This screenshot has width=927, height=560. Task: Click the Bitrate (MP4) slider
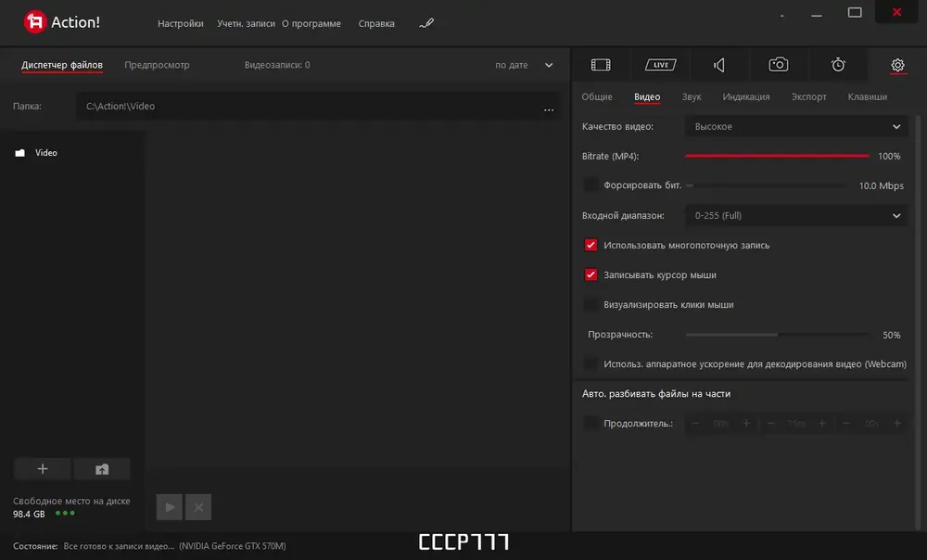[x=777, y=156]
